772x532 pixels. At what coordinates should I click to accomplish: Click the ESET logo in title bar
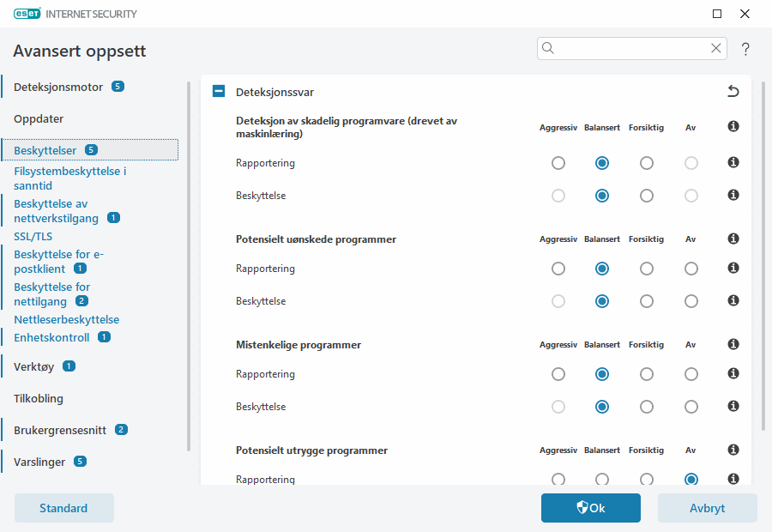point(32,14)
